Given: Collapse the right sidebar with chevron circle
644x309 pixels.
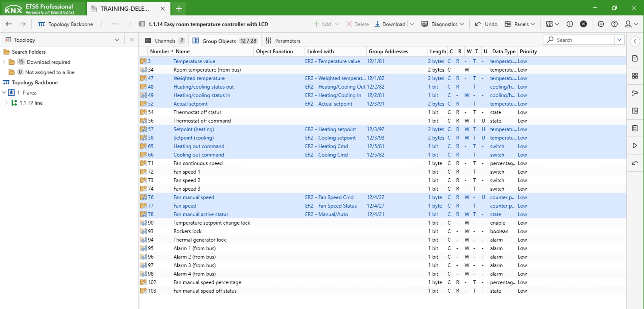Looking at the screenshot, I should [x=635, y=41].
